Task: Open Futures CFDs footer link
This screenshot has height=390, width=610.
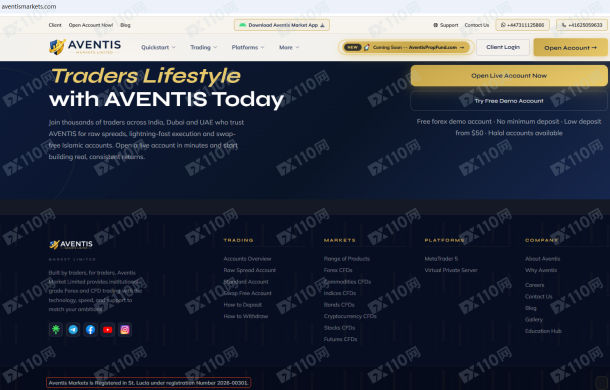Action: (x=340, y=339)
